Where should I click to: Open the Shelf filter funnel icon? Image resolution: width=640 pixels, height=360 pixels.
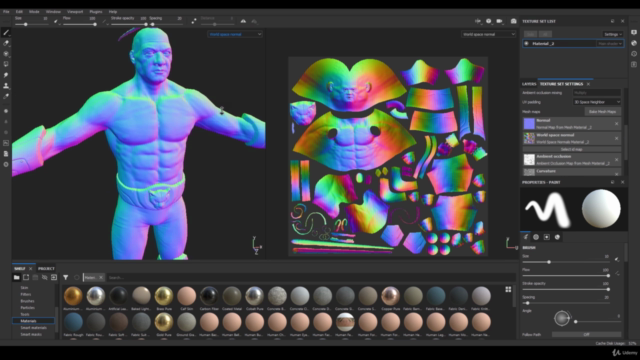pyautogui.click(x=65, y=278)
